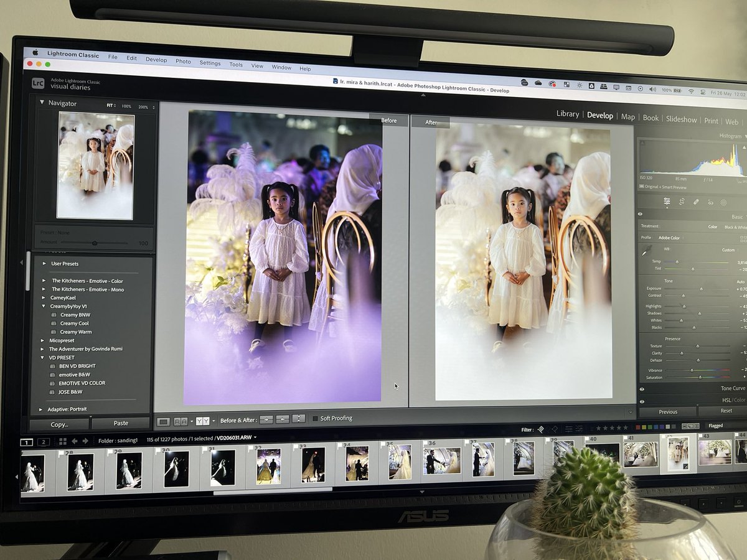747x560 pixels.
Task: Click the Lrc identity plate logo
Action: pyautogui.click(x=37, y=83)
